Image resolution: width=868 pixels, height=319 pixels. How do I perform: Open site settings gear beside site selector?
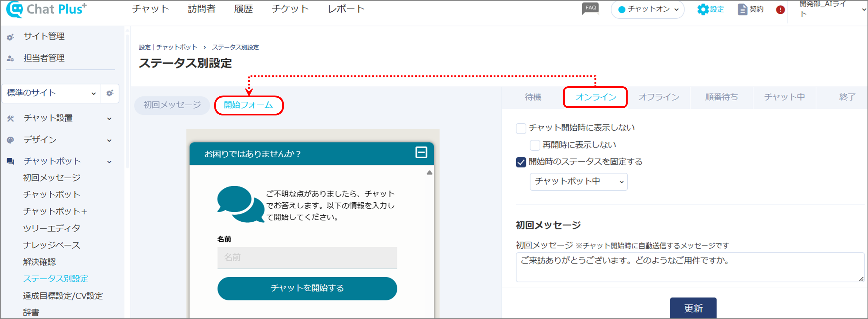pos(110,93)
